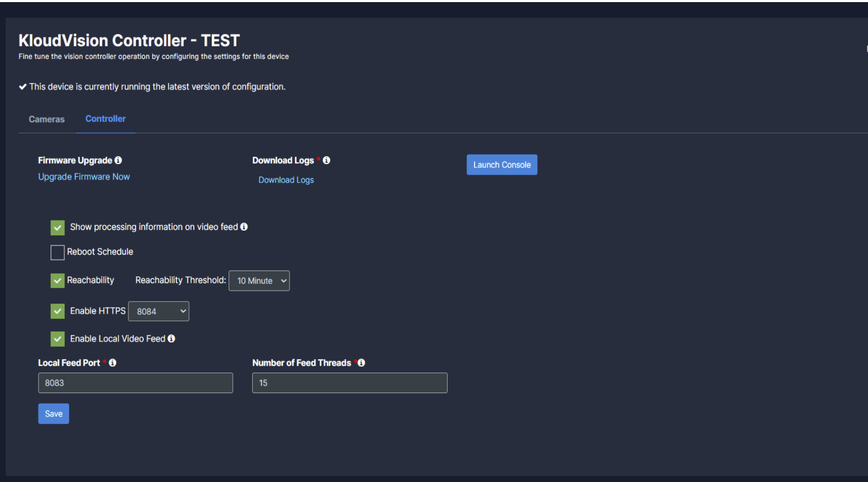This screenshot has height=482, width=868.
Task: Open Reachability Threshold dropdown showing 10 Minute
Action: click(259, 280)
